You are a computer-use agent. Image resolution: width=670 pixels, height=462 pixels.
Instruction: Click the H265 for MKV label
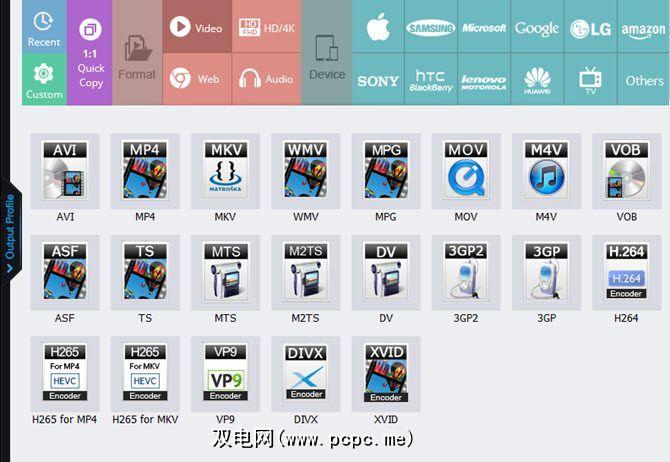(145, 419)
